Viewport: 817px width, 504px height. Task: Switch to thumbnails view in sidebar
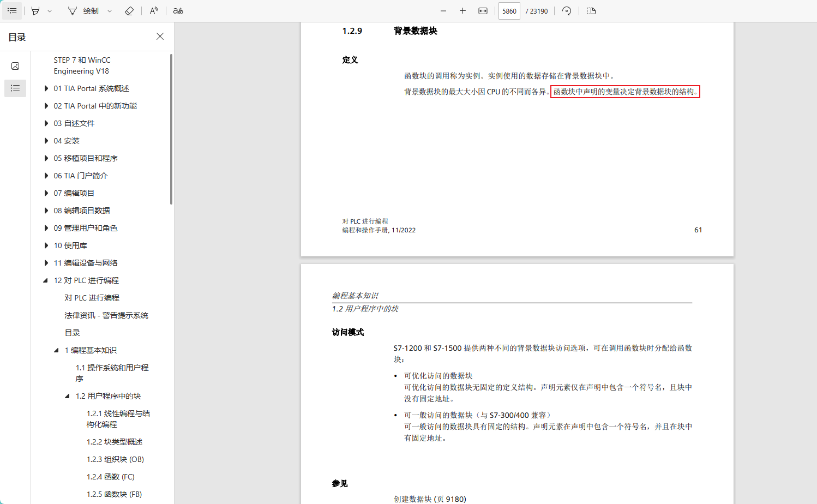15,66
